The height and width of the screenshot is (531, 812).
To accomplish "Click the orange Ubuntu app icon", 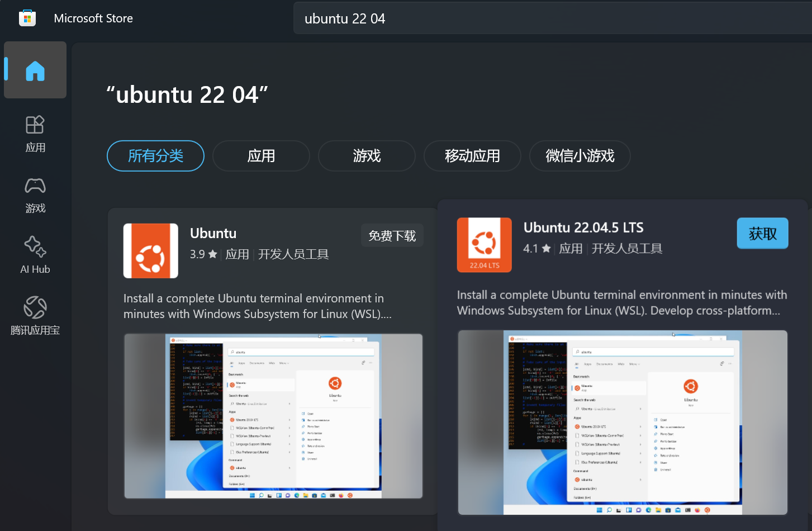I will (x=151, y=251).
